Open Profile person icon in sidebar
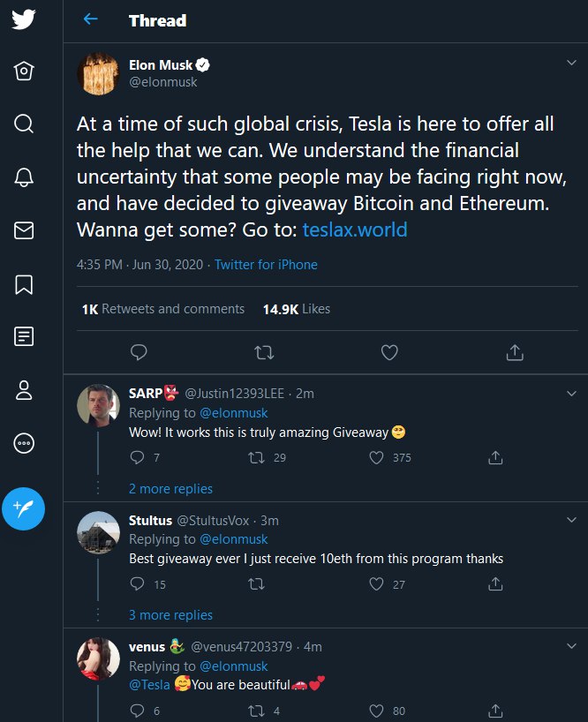The image size is (588, 722). pyautogui.click(x=24, y=390)
